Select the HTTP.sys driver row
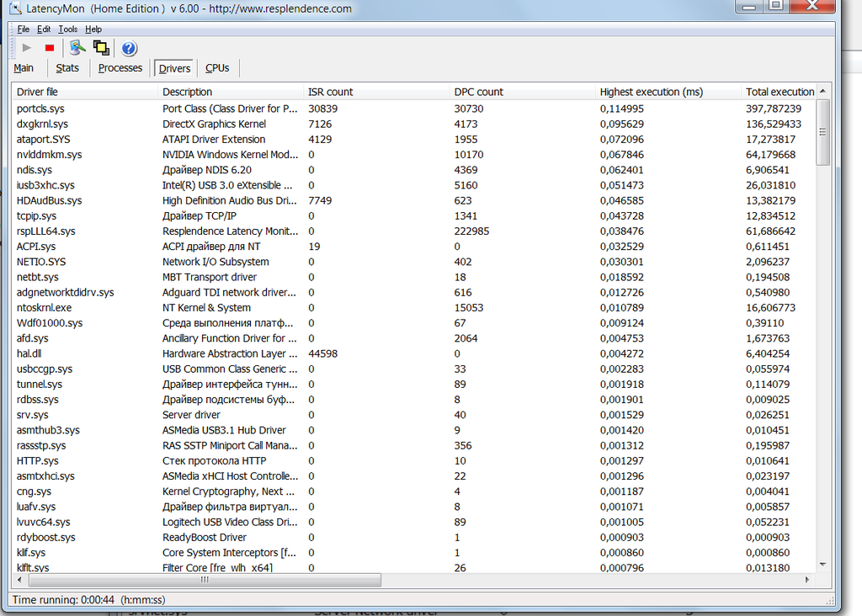The image size is (862, 616). coord(414,461)
